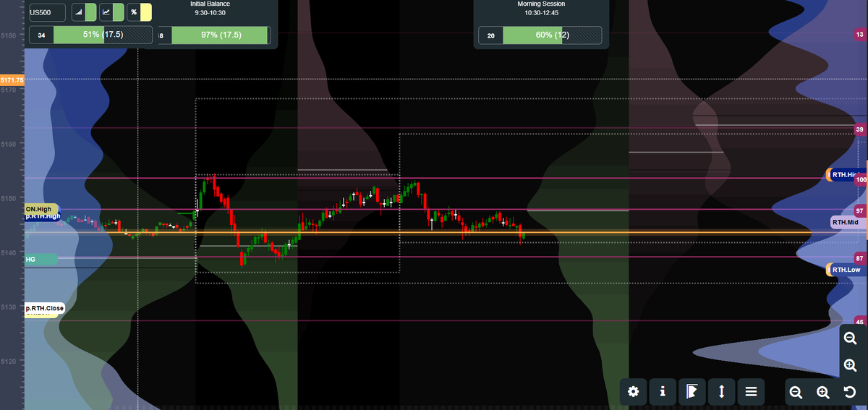The height and width of the screenshot is (410, 868).
Task: Zoom in vertically with upper magnifier plus
Action: tap(850, 364)
